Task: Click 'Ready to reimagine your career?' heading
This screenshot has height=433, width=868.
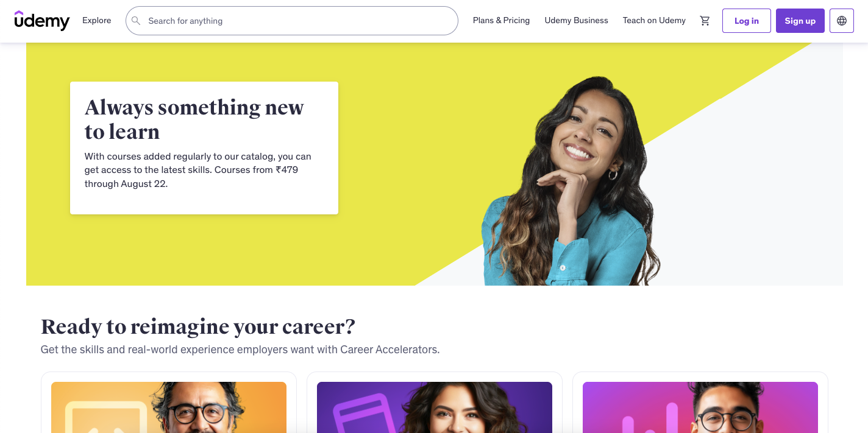Action: point(198,327)
